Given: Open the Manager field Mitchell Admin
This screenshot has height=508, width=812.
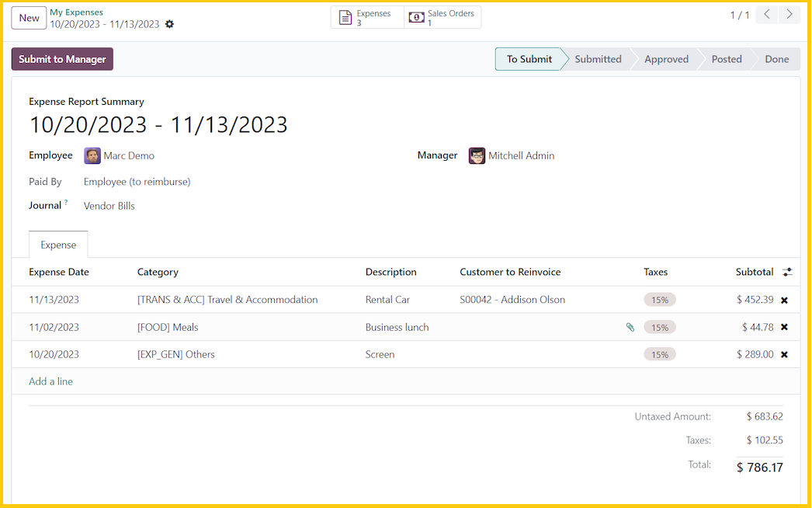Looking at the screenshot, I should coord(521,155).
